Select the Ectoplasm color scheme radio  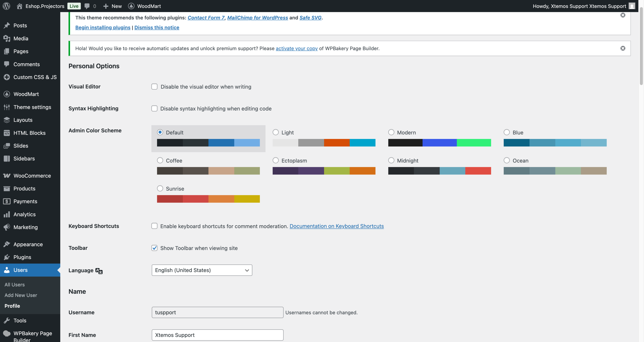[x=275, y=160]
